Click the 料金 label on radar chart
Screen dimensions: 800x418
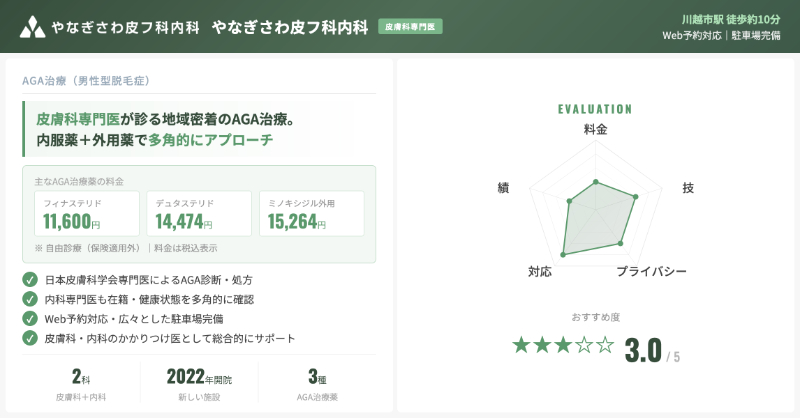click(x=595, y=130)
